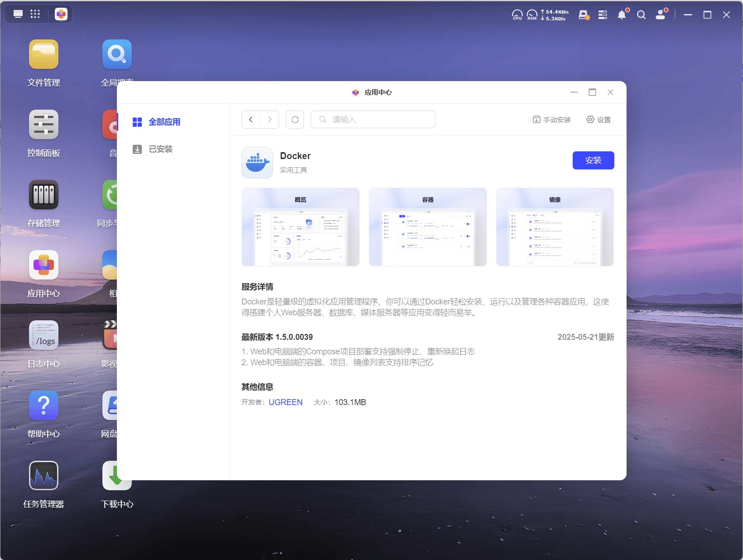Image resolution: width=743 pixels, height=560 pixels.
Task: Open the notifications bell
Action: pyautogui.click(x=622, y=15)
